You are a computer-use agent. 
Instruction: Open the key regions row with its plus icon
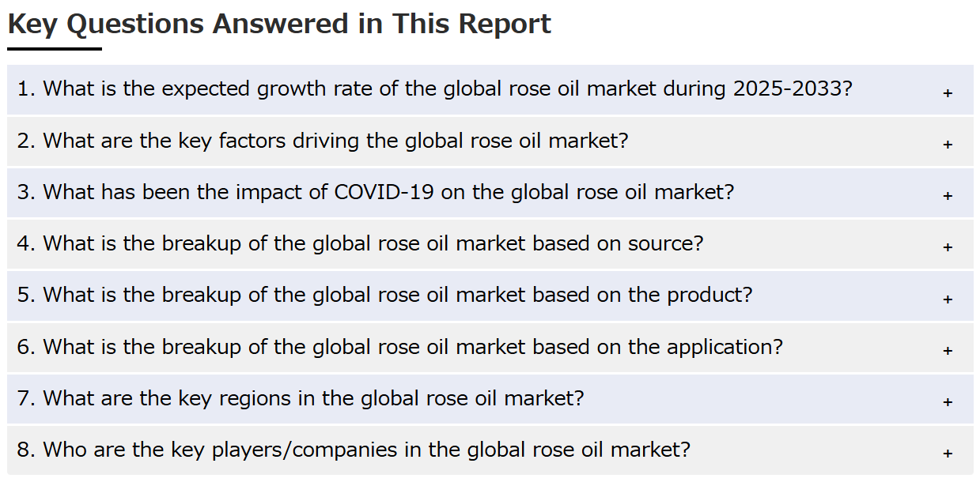948,402
